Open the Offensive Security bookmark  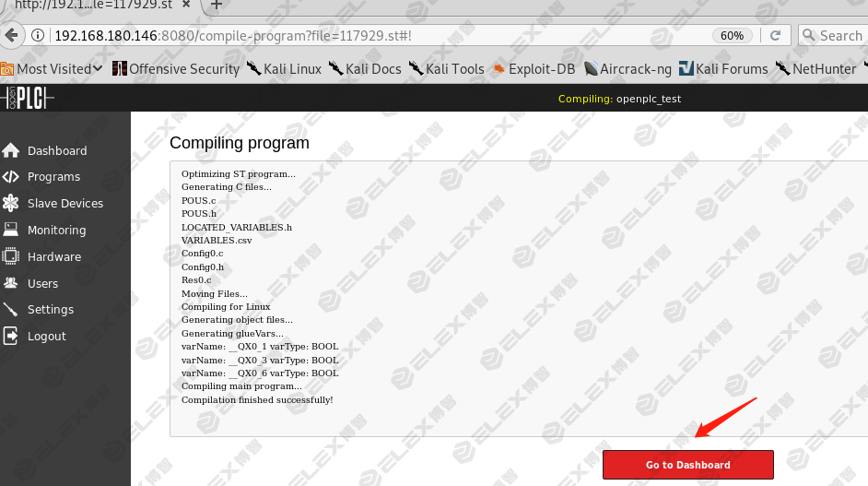pyautogui.click(x=175, y=69)
